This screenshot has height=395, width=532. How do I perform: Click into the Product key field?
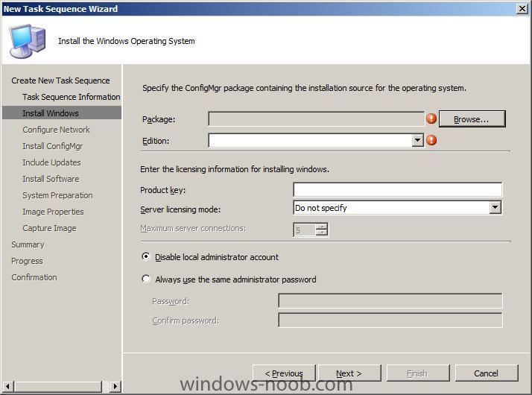pyautogui.click(x=397, y=190)
